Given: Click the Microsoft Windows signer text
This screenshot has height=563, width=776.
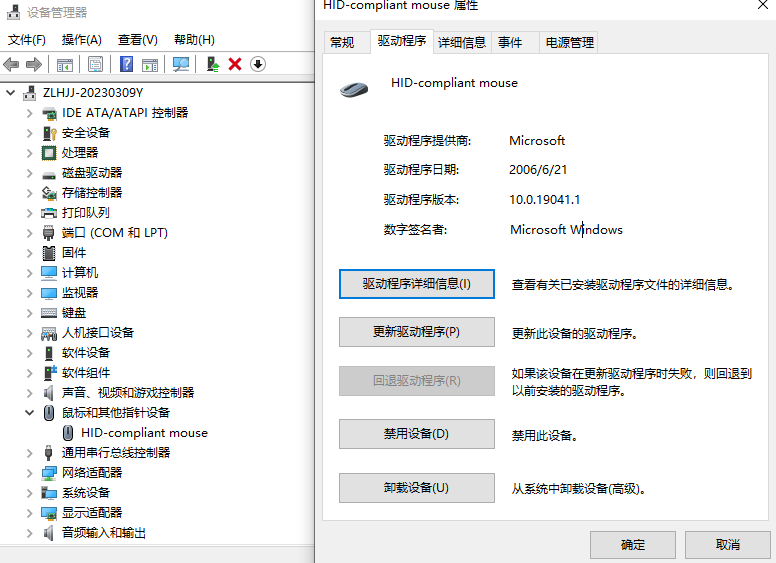Looking at the screenshot, I should (566, 230).
